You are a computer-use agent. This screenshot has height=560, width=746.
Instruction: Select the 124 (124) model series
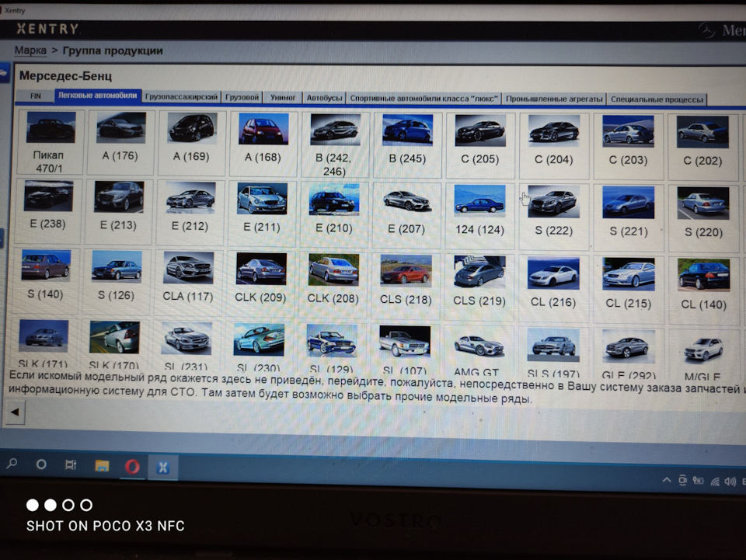coord(479,216)
